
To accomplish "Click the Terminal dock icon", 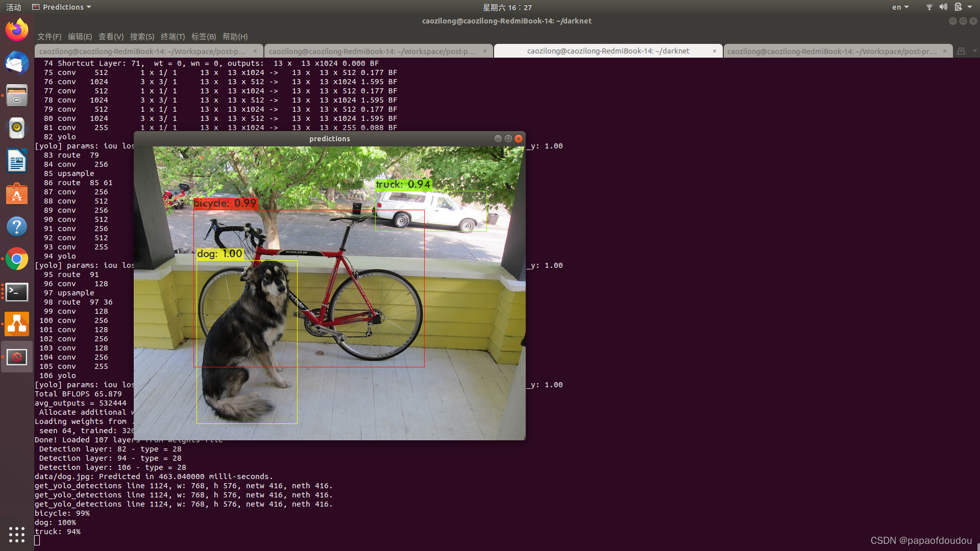I will (17, 292).
